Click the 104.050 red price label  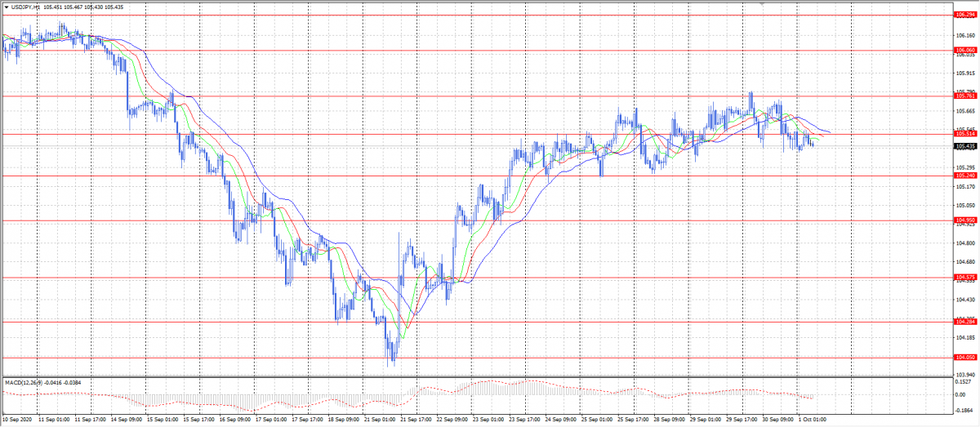point(965,358)
